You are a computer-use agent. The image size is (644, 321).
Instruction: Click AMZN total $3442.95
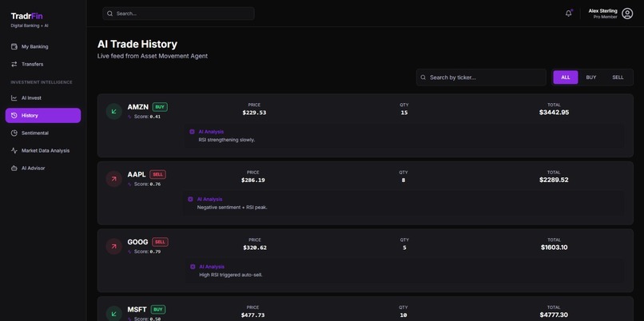(554, 112)
